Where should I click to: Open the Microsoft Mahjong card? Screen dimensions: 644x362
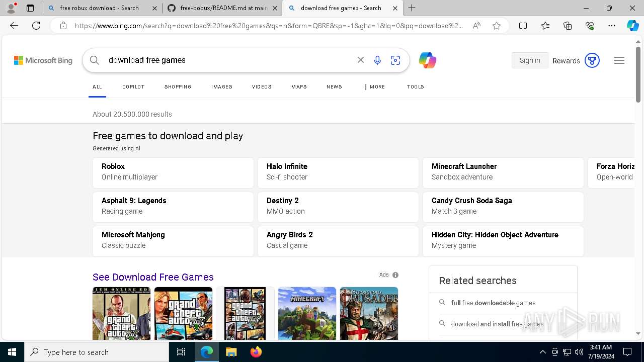point(173,241)
